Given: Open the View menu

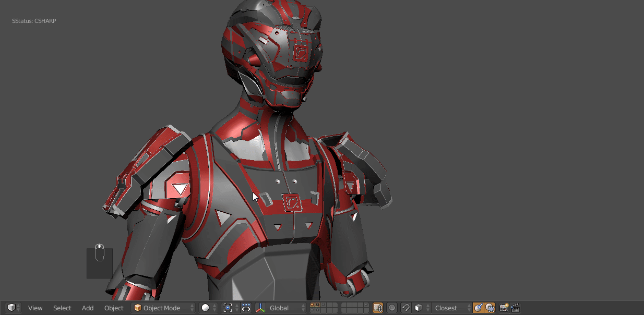Looking at the screenshot, I should (x=35, y=308).
